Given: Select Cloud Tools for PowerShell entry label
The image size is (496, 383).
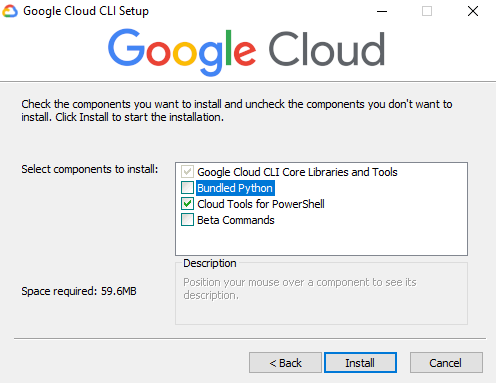Looking at the screenshot, I should click(261, 204).
